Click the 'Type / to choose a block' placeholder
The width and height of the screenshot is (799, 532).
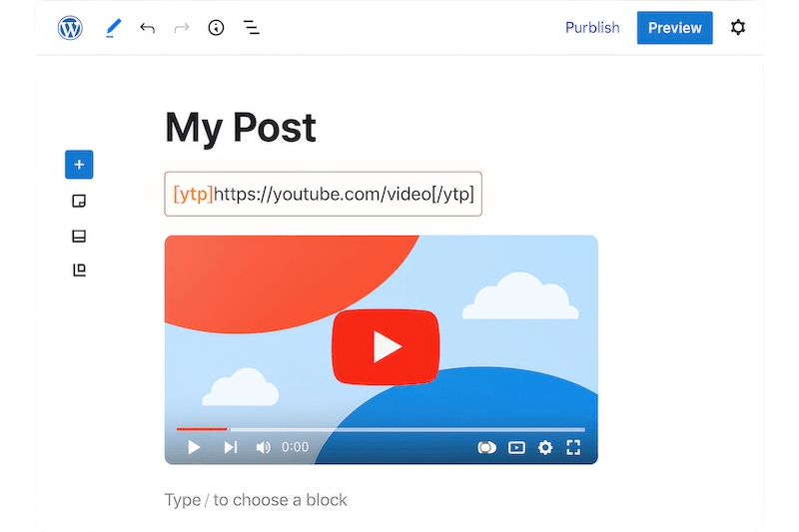(x=256, y=500)
